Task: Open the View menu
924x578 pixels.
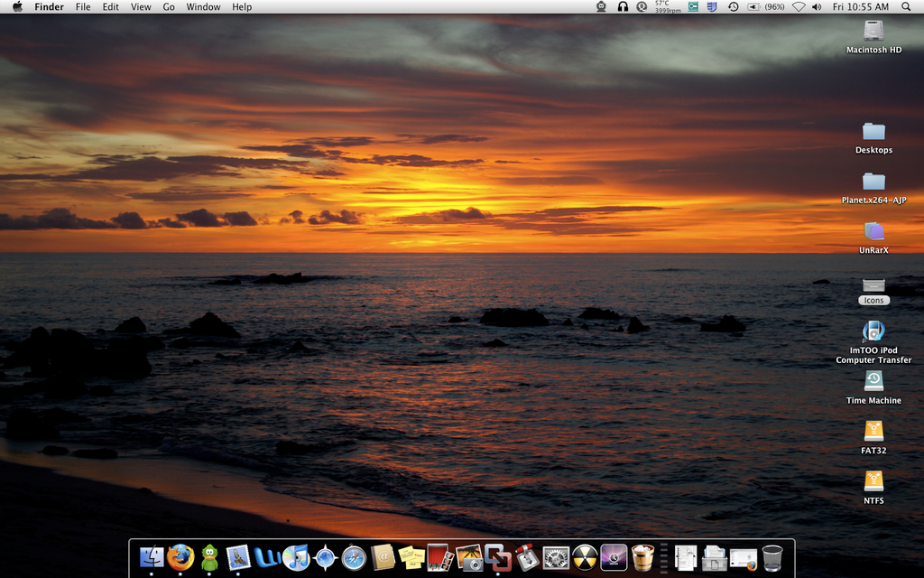Action: [x=141, y=7]
